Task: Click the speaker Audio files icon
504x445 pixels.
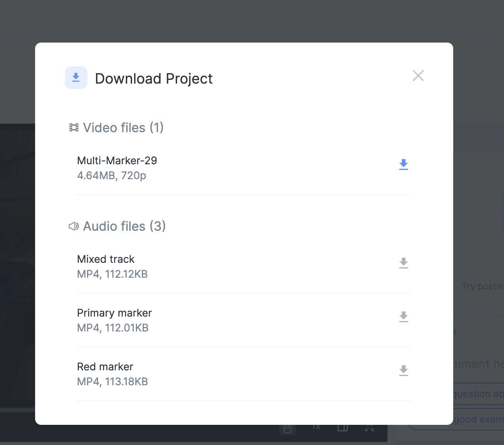Action: [x=74, y=226]
